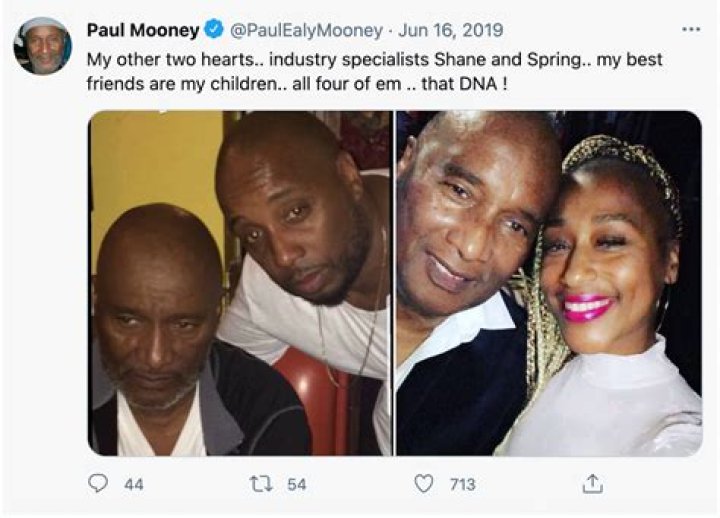
Task: Click the Paul Mooney display name
Action: click(x=143, y=30)
